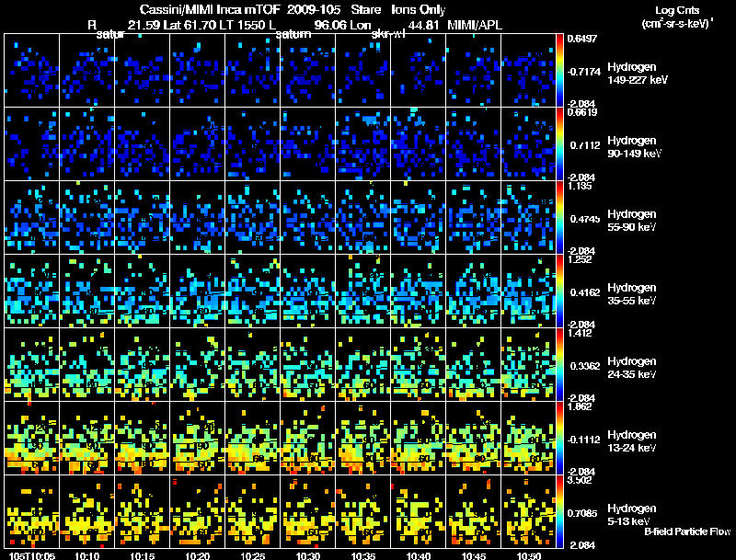This screenshot has width=736, height=560.
Task: Select the 55-90 keV panel at 10:45
Action: (473, 218)
